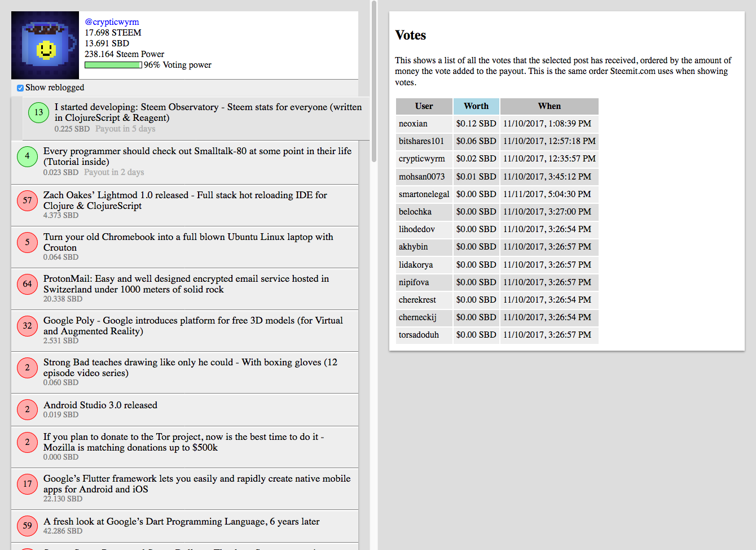Select the Steem Observatory post

[196, 118]
